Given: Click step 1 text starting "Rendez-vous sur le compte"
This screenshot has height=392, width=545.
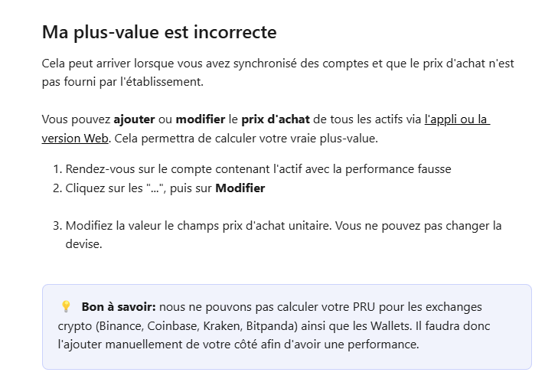Looking at the screenshot, I should [x=258, y=168].
